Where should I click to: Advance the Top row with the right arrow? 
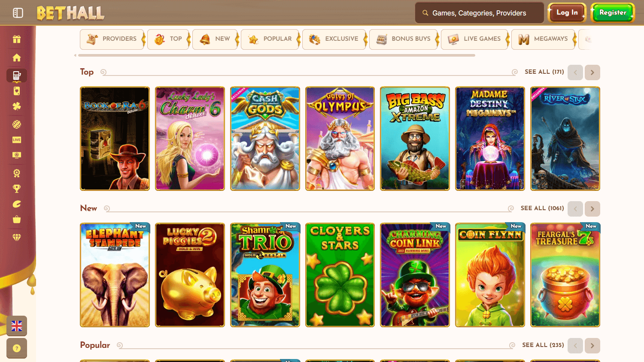[x=592, y=72]
